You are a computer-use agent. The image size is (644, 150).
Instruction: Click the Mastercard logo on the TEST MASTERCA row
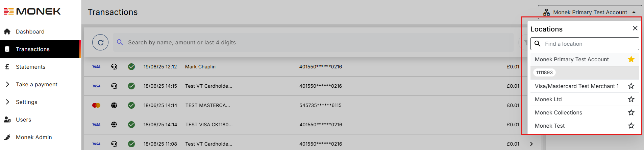96,105
